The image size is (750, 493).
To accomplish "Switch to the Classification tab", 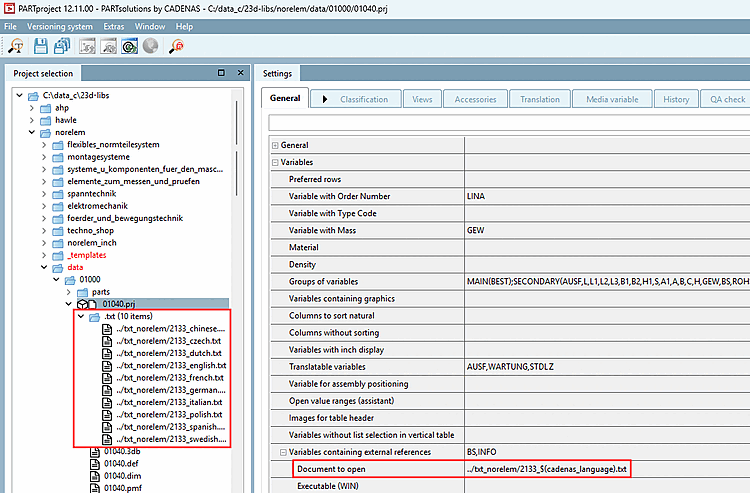I will [363, 99].
